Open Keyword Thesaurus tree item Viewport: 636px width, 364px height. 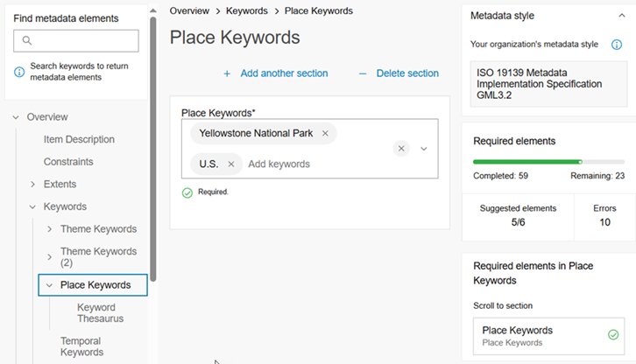coord(100,313)
